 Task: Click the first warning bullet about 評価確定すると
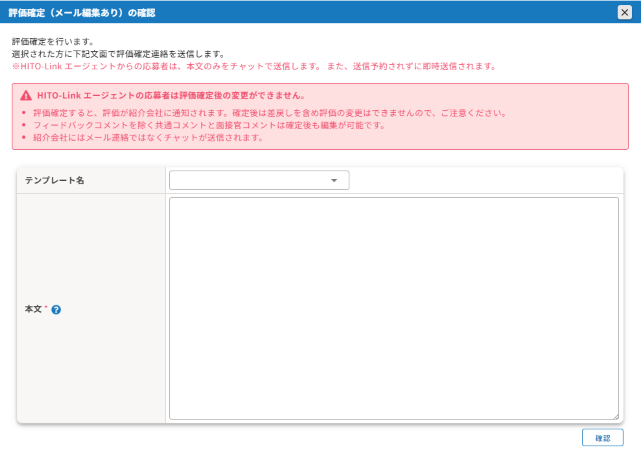point(268,113)
